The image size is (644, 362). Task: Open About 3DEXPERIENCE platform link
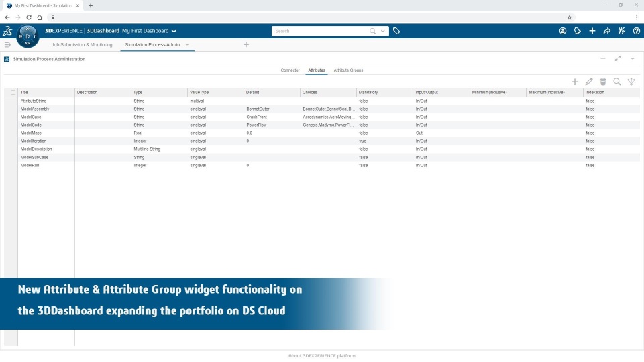point(321,355)
